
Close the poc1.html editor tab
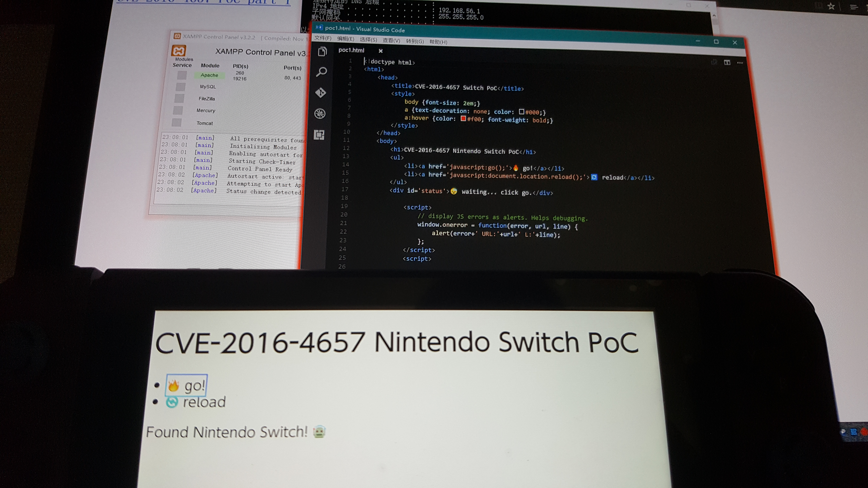point(380,51)
